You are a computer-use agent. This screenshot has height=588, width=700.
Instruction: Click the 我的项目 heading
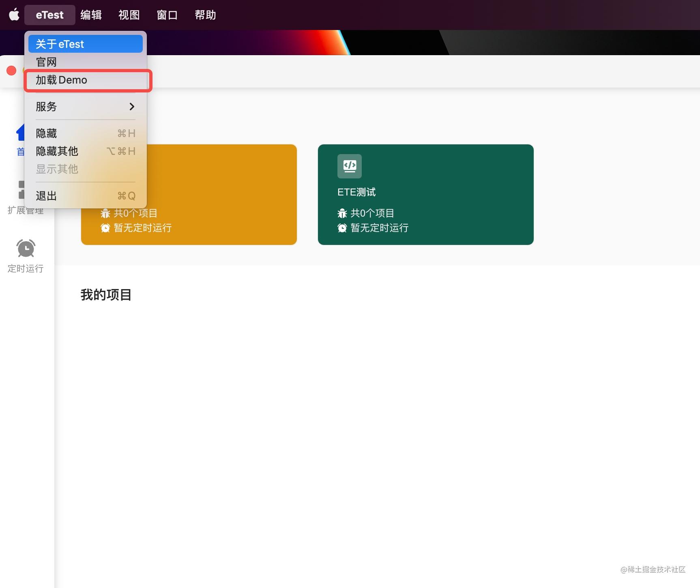tap(106, 295)
